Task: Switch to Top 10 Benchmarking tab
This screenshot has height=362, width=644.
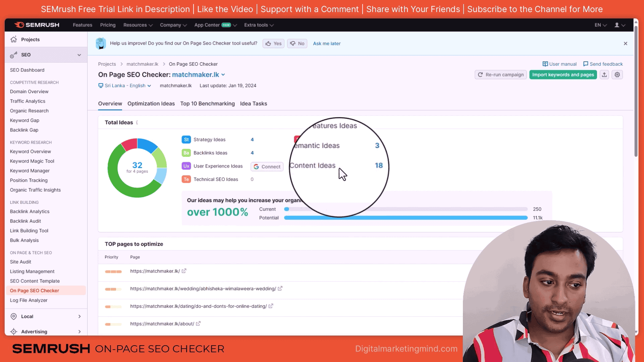Action: coord(207,104)
